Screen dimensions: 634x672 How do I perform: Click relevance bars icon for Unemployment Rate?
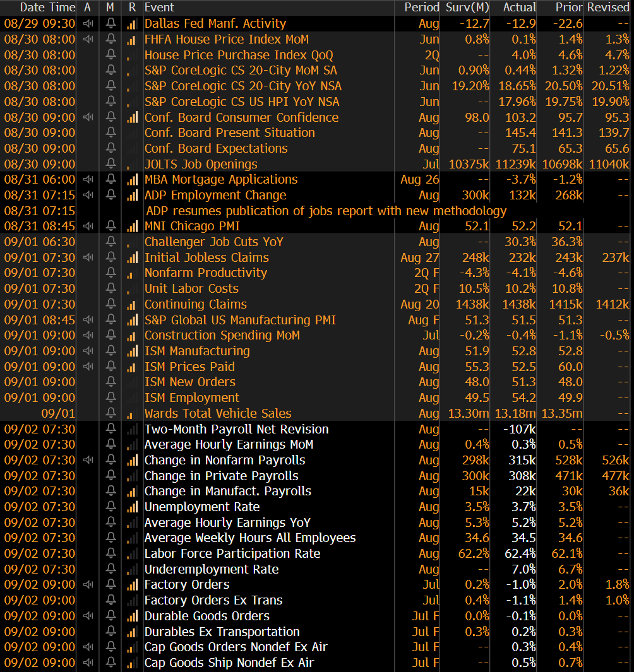tap(132, 507)
